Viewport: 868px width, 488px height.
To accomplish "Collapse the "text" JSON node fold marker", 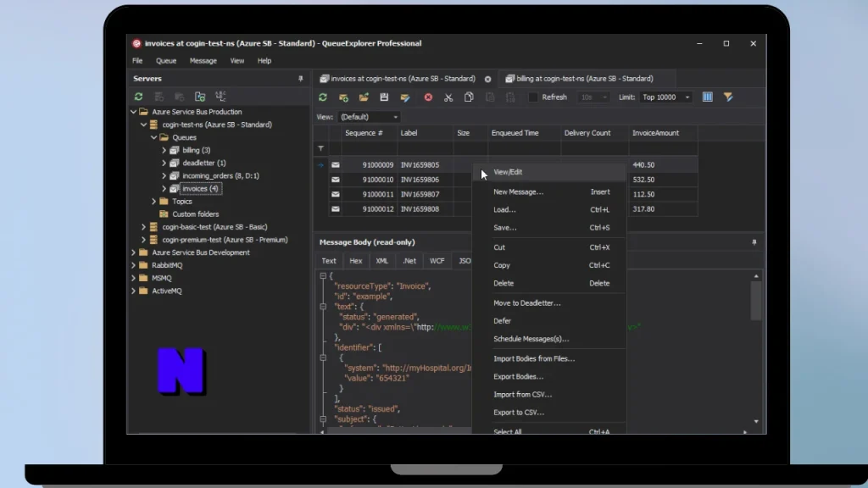I will (323, 307).
